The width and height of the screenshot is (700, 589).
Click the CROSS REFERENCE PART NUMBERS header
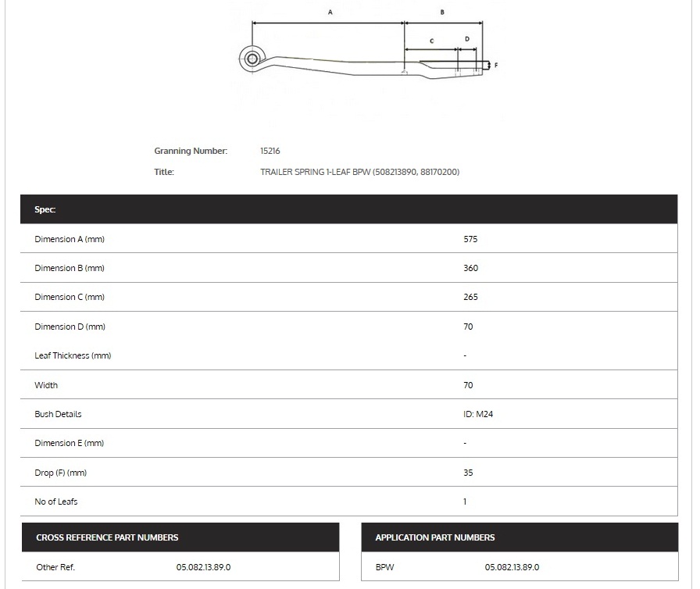180,537
